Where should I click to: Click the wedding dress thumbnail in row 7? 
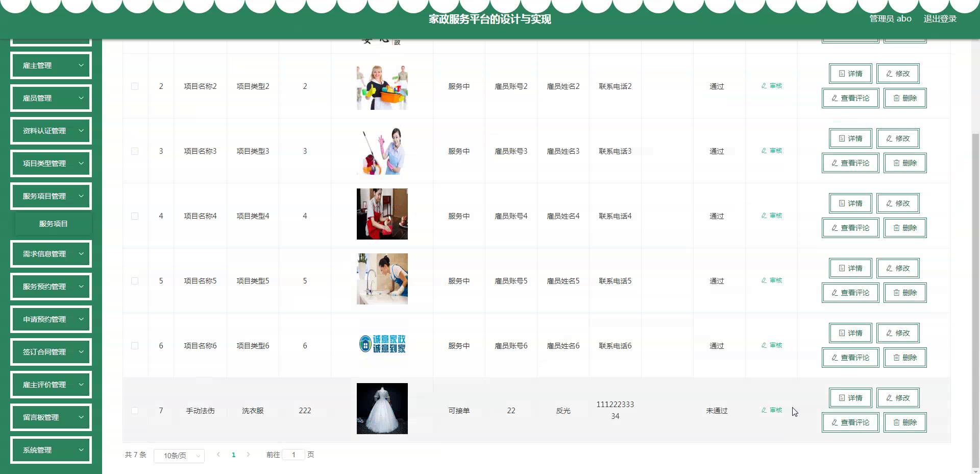(382, 409)
